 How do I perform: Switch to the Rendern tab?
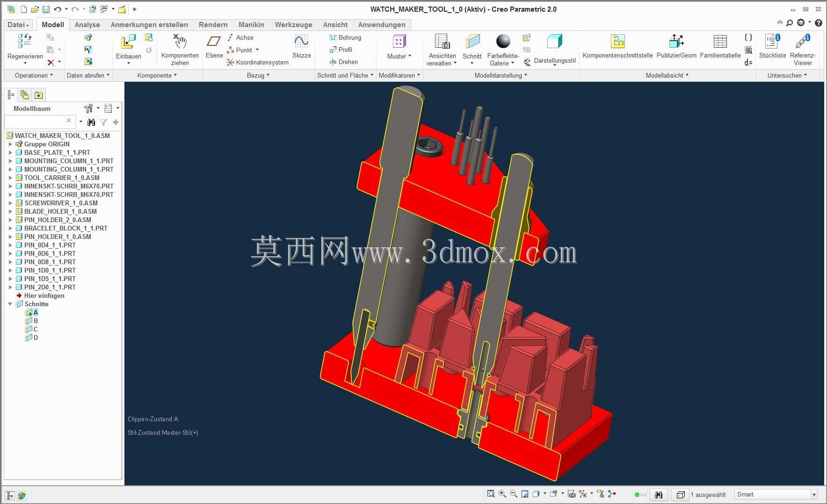(x=213, y=25)
